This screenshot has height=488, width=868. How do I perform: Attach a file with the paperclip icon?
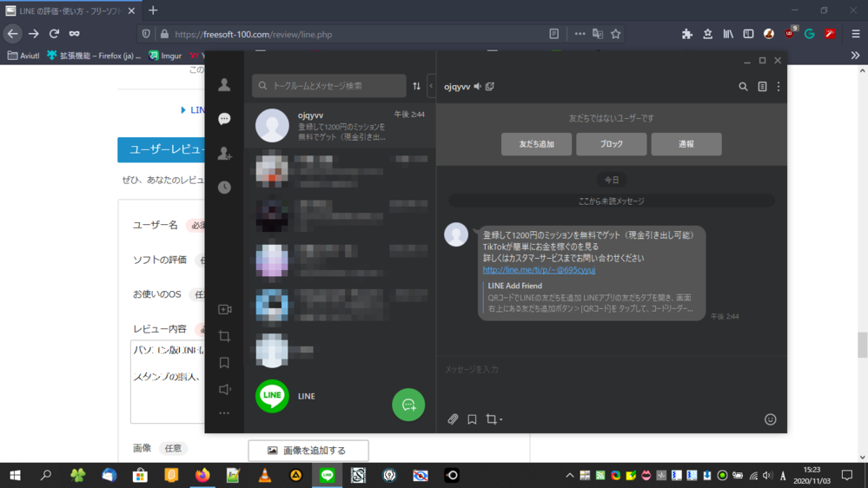pyautogui.click(x=453, y=419)
